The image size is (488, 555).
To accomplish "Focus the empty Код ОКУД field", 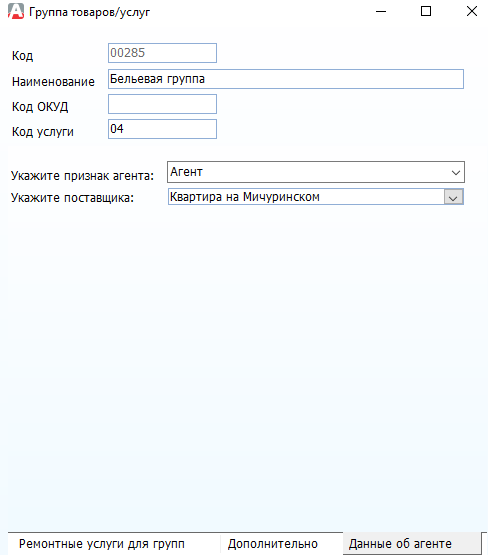I will coord(162,104).
